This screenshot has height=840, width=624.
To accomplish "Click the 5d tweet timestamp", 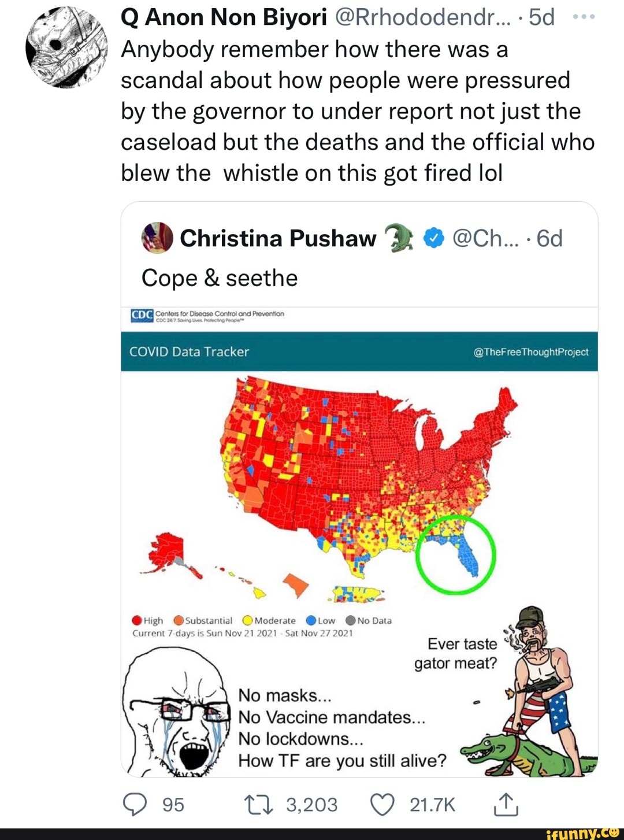I will [x=541, y=17].
